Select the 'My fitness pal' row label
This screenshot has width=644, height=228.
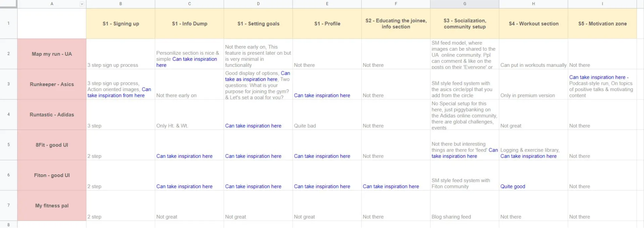click(52, 206)
